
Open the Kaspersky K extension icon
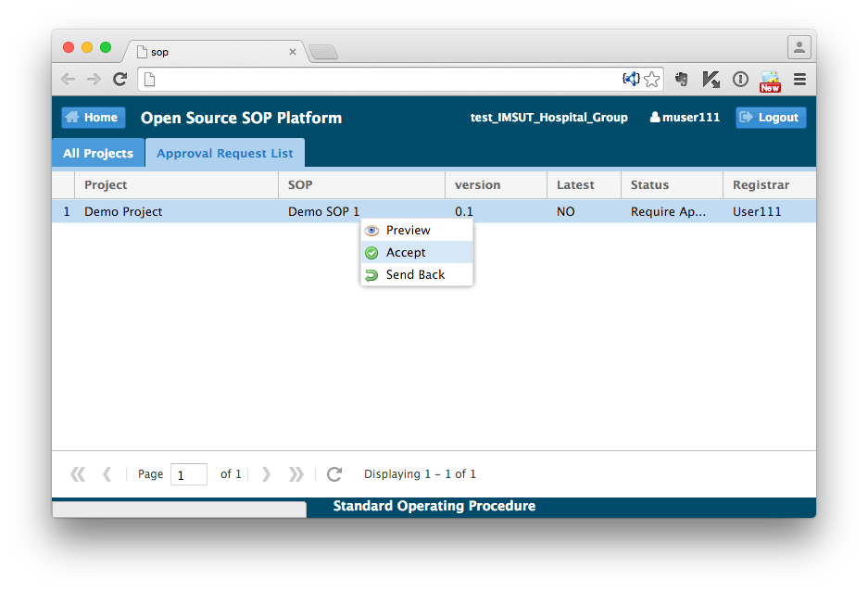711,79
